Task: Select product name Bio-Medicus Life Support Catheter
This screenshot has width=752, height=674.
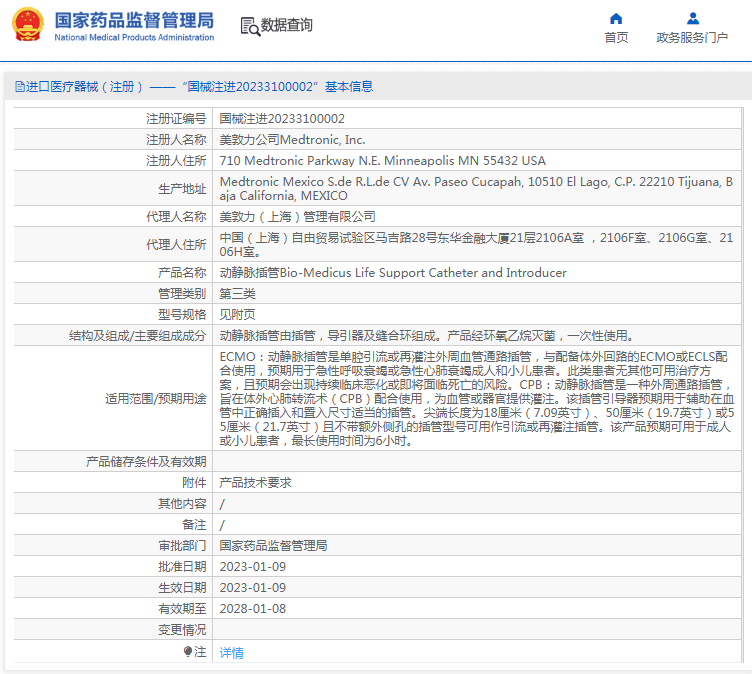Action: click(393, 272)
